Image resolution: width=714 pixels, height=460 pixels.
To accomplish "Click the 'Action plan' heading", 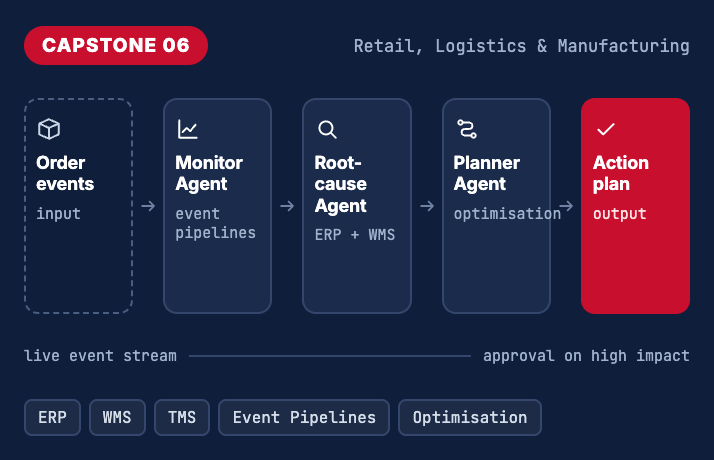I will point(621,173).
